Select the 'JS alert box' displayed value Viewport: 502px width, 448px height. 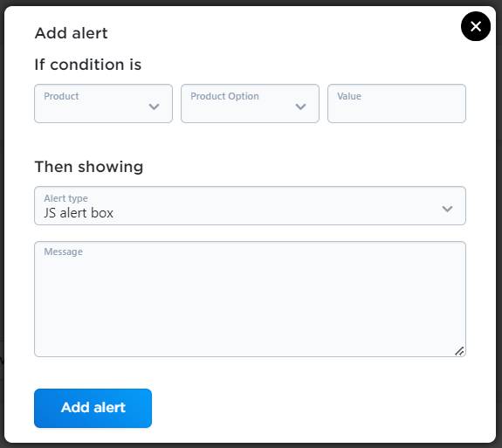(79, 213)
